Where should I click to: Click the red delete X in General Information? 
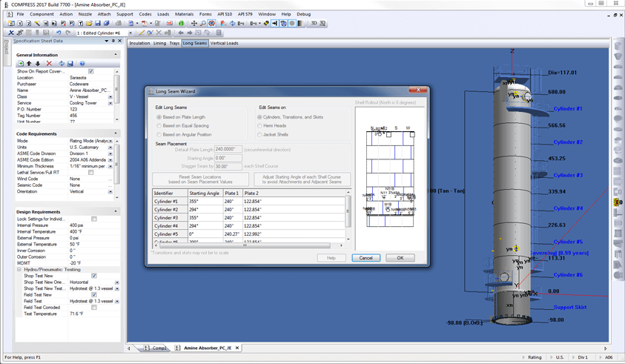point(49,64)
